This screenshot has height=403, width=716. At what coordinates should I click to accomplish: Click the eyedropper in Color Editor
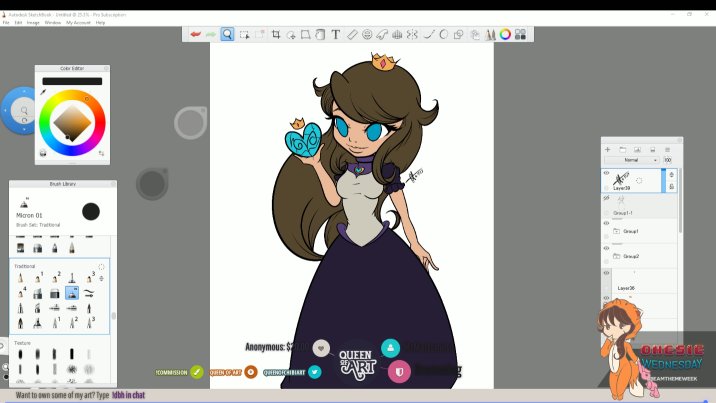(43, 91)
